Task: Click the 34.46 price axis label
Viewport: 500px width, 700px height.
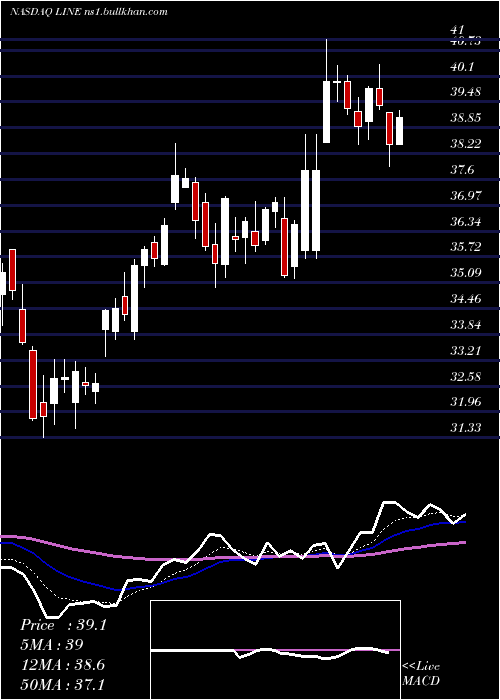Action: [x=466, y=298]
